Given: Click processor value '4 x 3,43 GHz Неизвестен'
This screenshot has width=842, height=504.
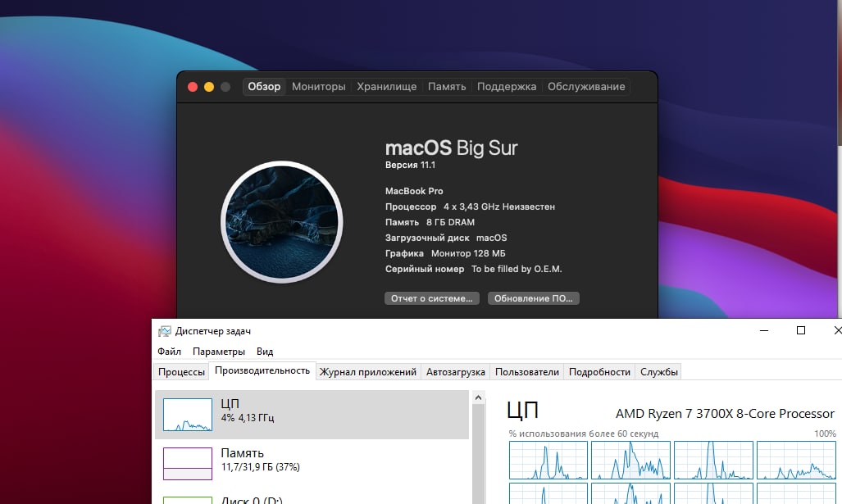Looking at the screenshot, I should [498, 207].
